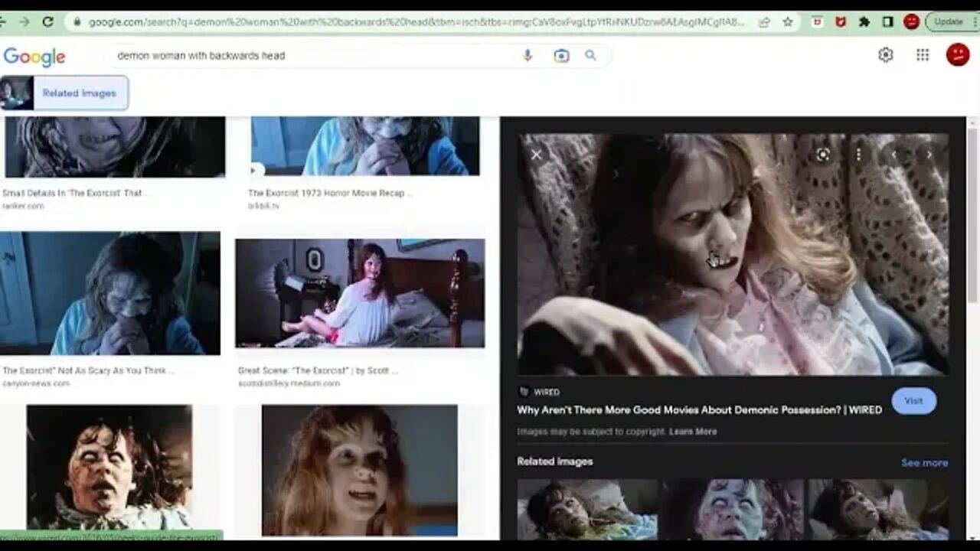Click 'Great Scene: The Exorcist by Scott' caption
This screenshot has width=980, height=551.
(318, 370)
